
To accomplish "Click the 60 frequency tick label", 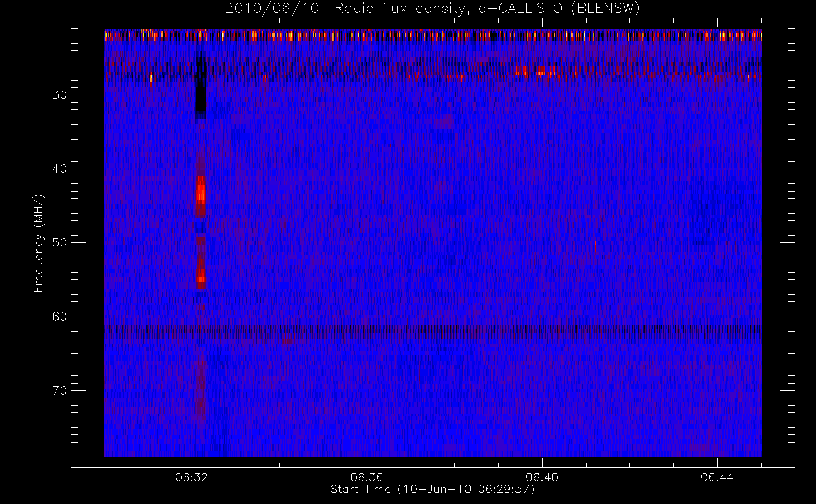I will point(60,317).
